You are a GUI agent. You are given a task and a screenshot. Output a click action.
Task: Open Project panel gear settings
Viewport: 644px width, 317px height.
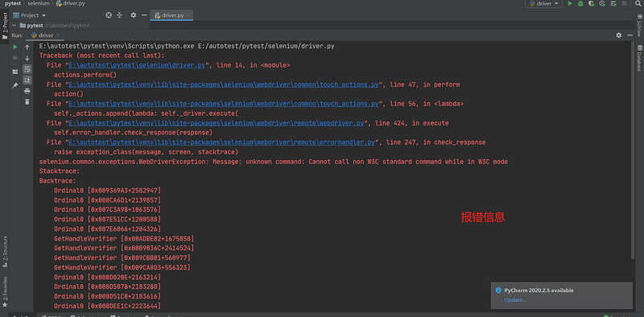click(x=134, y=15)
